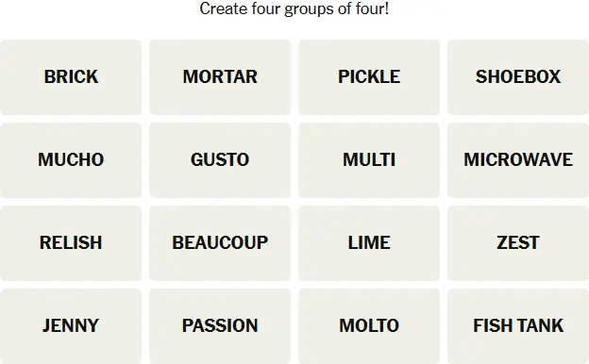This screenshot has height=364, width=589.
Task: Select the BRICK tile
Action: coord(71,77)
